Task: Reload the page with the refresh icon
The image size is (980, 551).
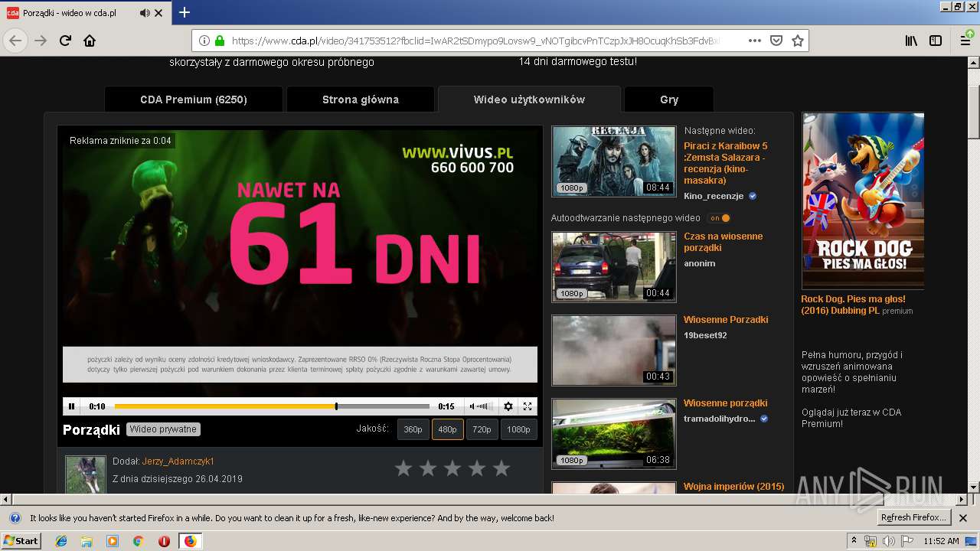Action: (x=65, y=41)
